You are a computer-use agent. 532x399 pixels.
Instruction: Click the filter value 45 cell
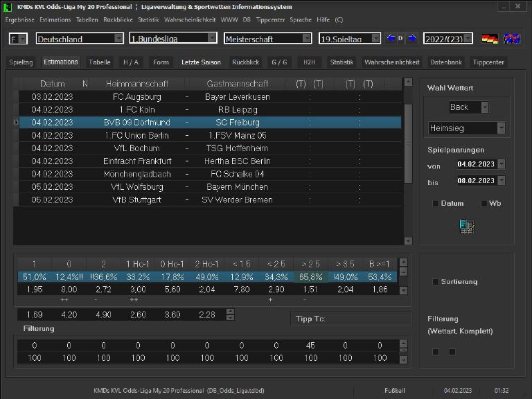(x=310, y=346)
